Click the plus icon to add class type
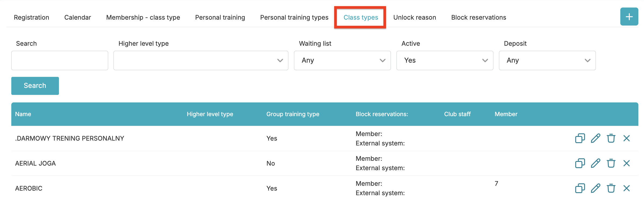The height and width of the screenshot is (200, 644). (629, 17)
